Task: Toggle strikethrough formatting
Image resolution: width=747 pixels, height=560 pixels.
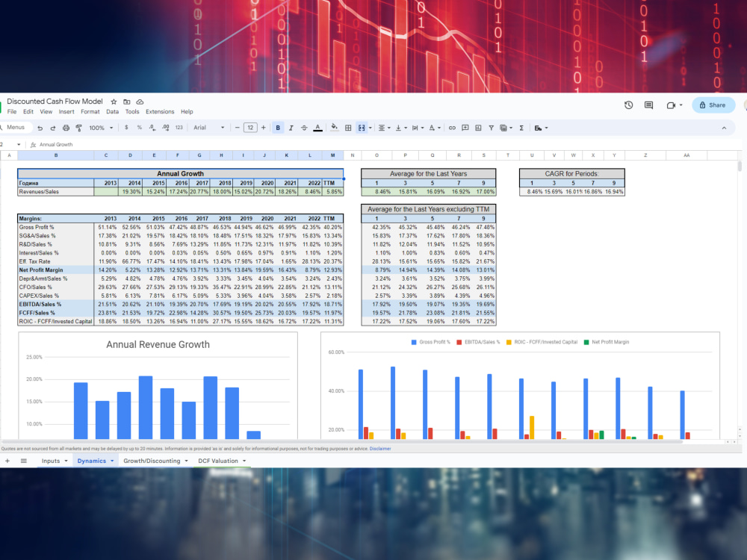Action: tap(304, 128)
